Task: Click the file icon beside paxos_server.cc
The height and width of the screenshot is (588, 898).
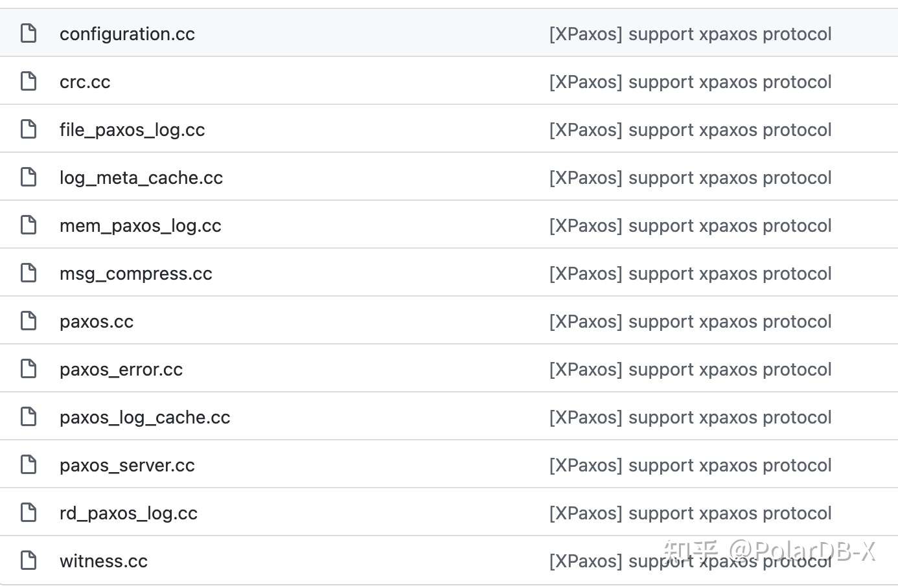Action: pyautogui.click(x=29, y=464)
